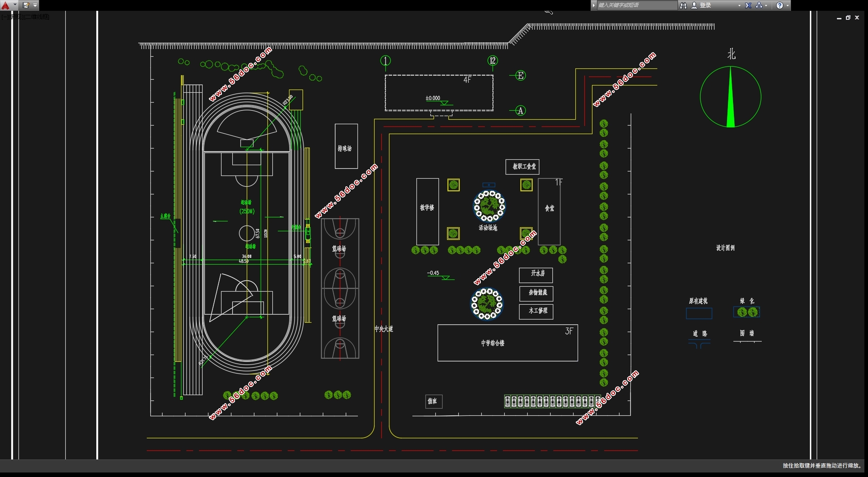Image resolution: width=868 pixels, height=477 pixels.
Task: Select the 3F floor label
Action: click(x=569, y=331)
